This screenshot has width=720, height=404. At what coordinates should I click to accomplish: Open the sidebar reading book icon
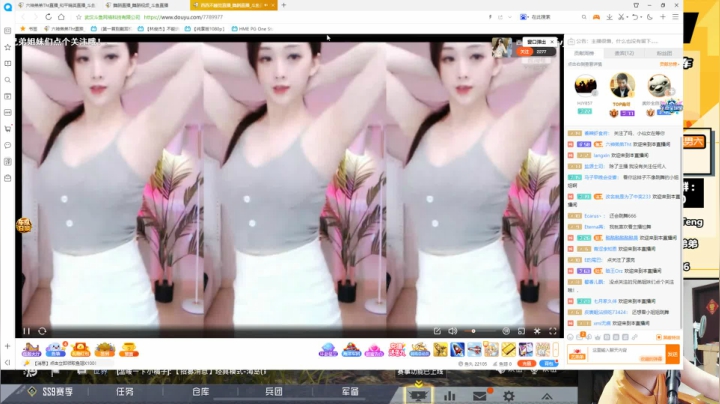tap(7, 63)
